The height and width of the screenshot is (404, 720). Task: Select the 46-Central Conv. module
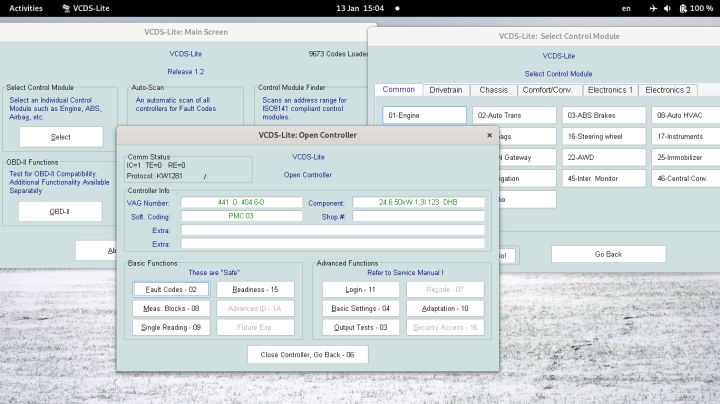[x=686, y=179]
